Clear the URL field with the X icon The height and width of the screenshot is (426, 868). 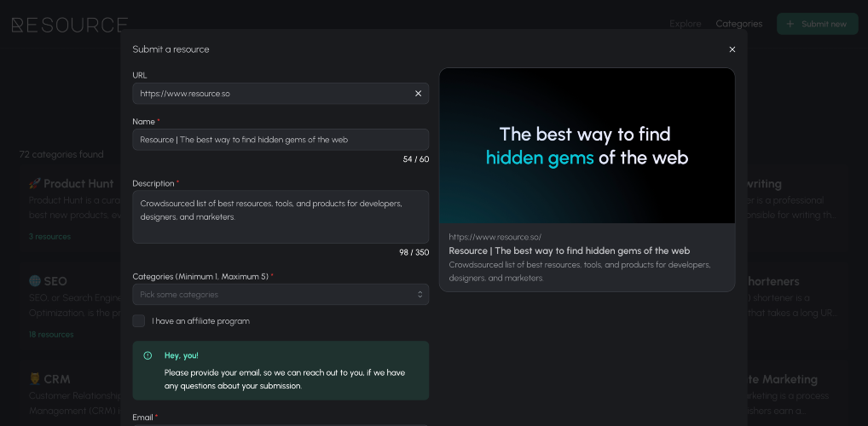418,94
